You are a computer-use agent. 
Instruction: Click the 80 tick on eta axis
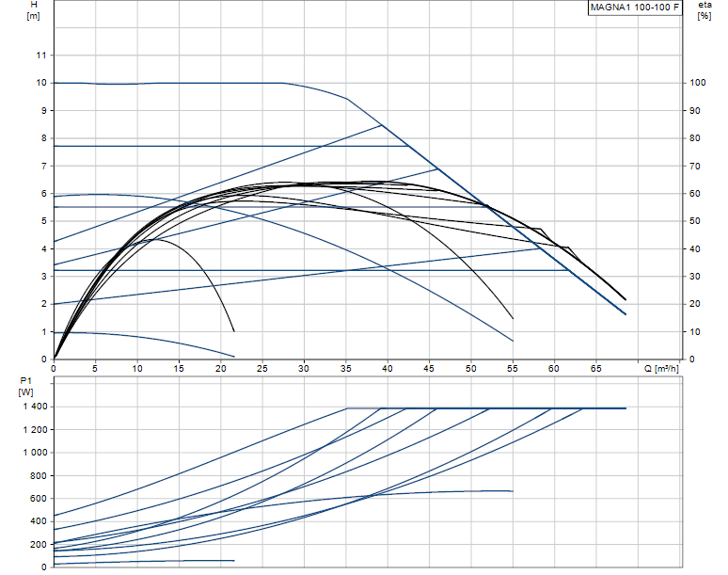[694, 138]
